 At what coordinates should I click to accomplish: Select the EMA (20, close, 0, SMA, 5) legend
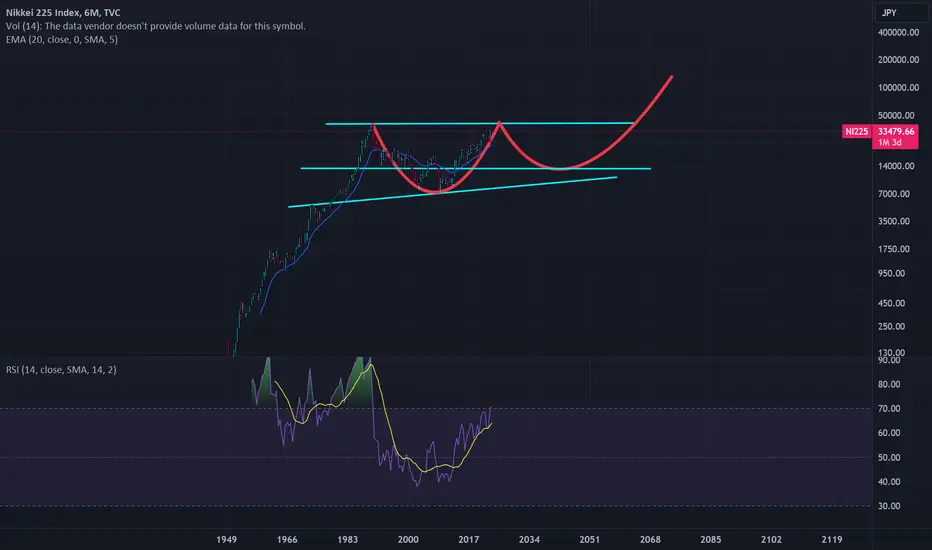click(x=62, y=40)
